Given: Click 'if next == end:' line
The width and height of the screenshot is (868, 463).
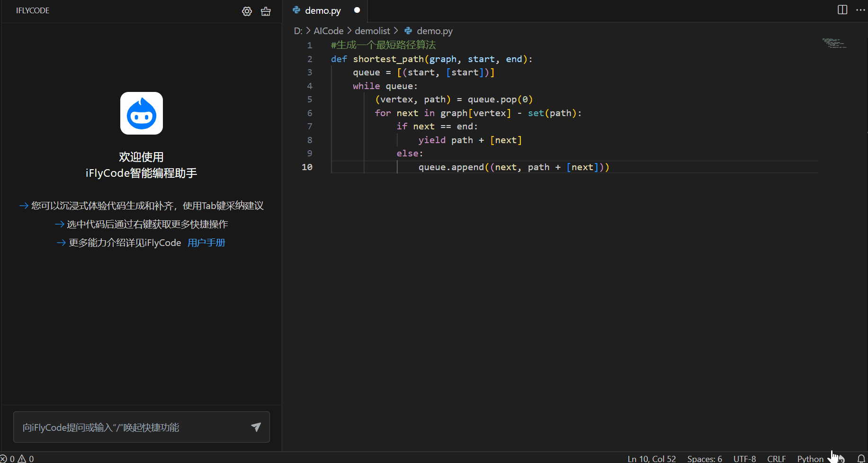Looking at the screenshot, I should coord(438,126).
